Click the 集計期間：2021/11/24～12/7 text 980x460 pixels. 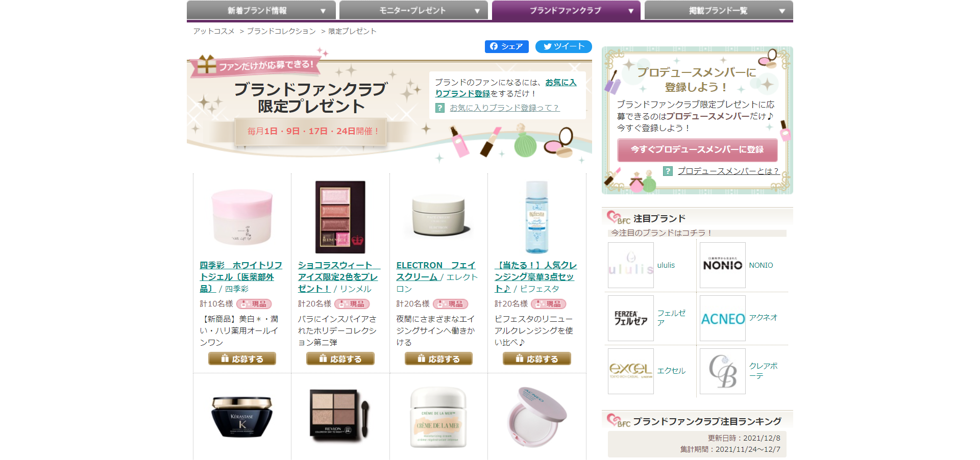point(730,449)
